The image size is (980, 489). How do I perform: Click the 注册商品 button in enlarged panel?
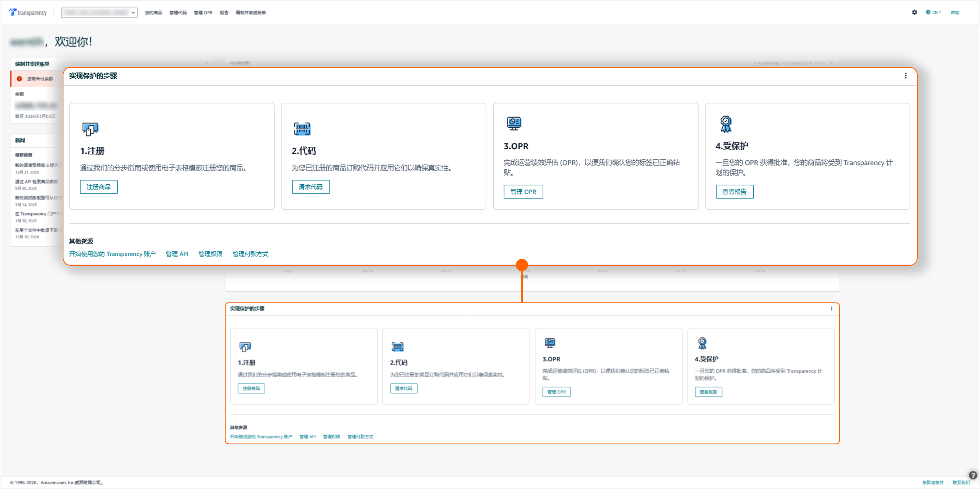pyautogui.click(x=99, y=187)
